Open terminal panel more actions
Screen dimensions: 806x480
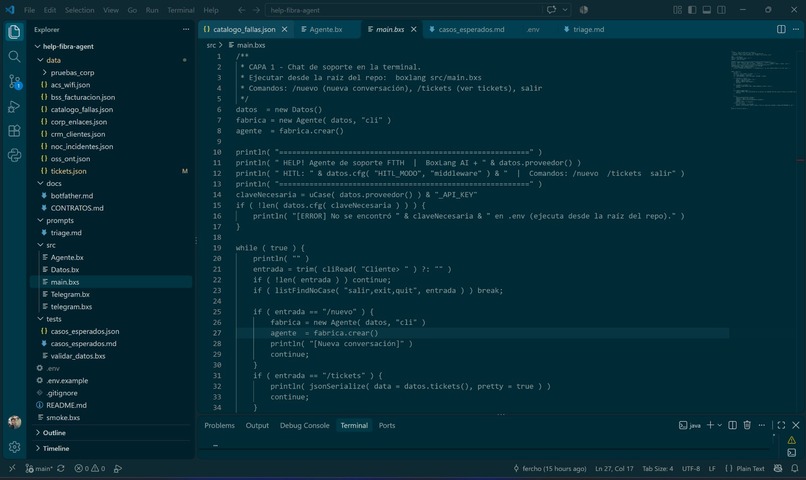click(762, 425)
